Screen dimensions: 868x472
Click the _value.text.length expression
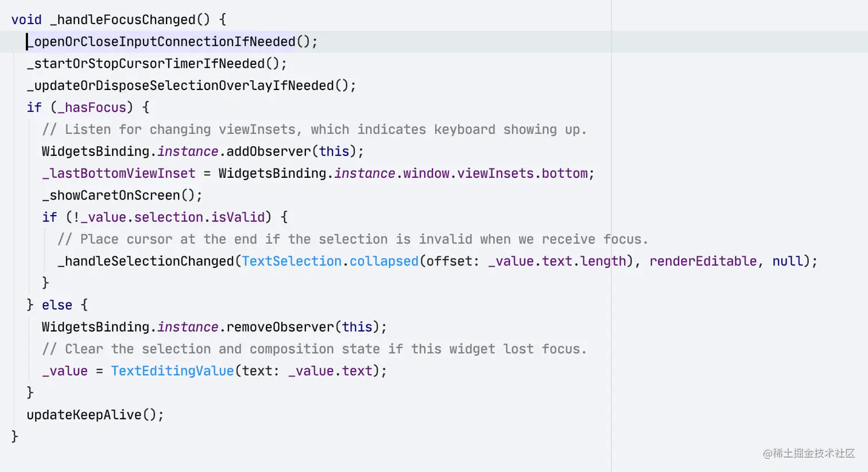557,261
